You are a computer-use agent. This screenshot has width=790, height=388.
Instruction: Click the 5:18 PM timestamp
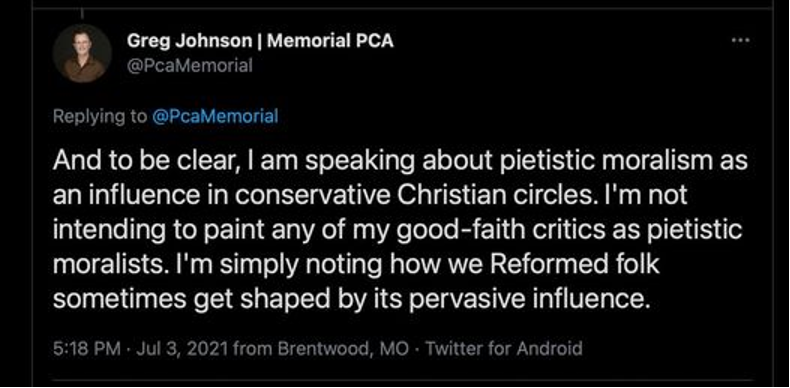pos(87,349)
